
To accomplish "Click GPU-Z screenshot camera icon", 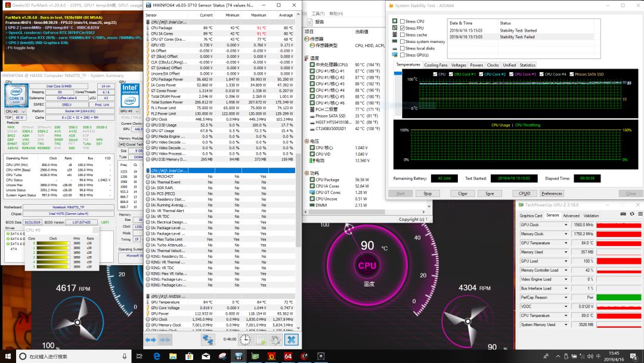I will [623, 214].
